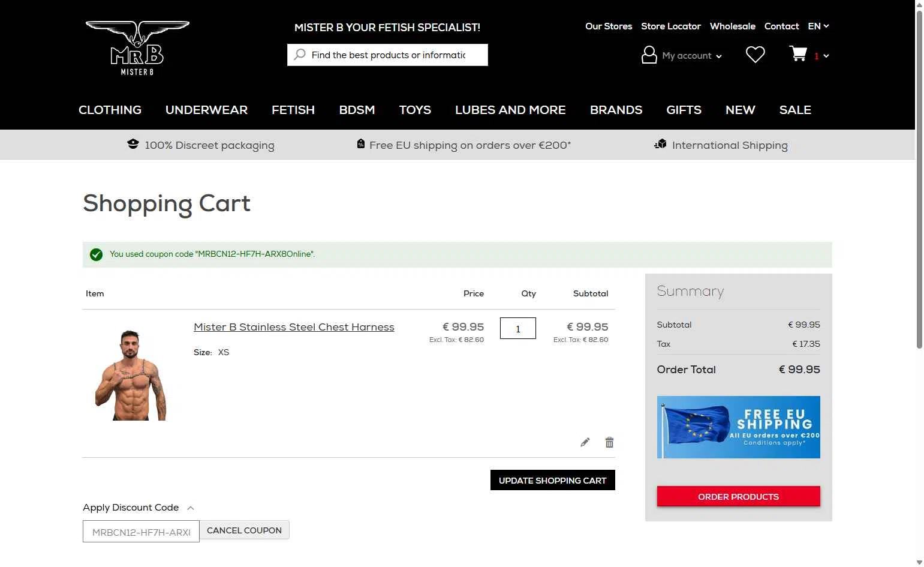Click the discount code input field

click(x=141, y=532)
